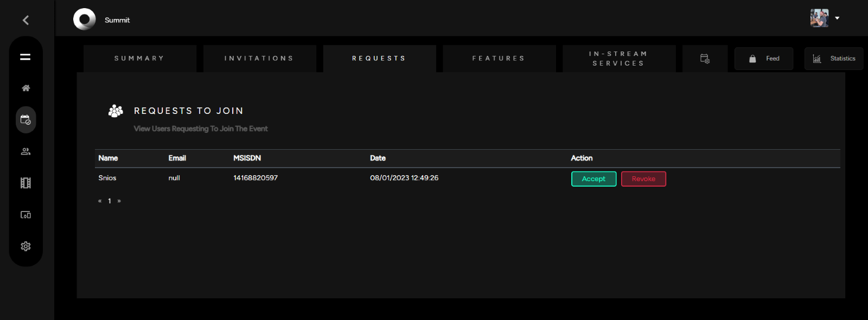
Task: Click the devices icon in sidebar
Action: (25, 215)
